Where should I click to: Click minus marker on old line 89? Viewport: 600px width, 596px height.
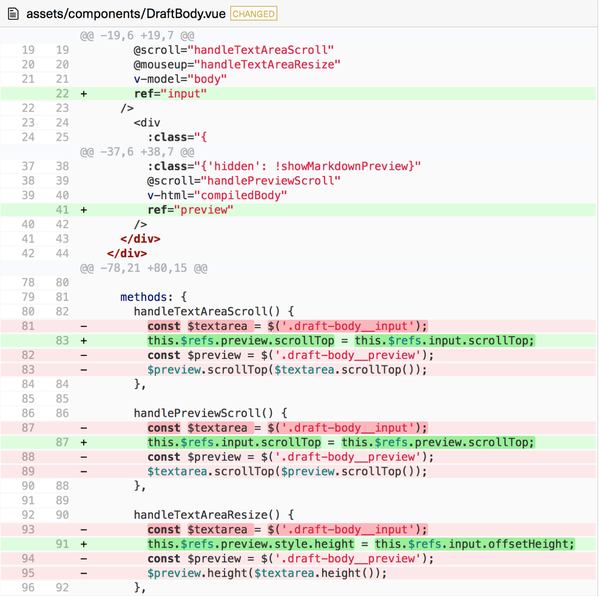(x=84, y=472)
